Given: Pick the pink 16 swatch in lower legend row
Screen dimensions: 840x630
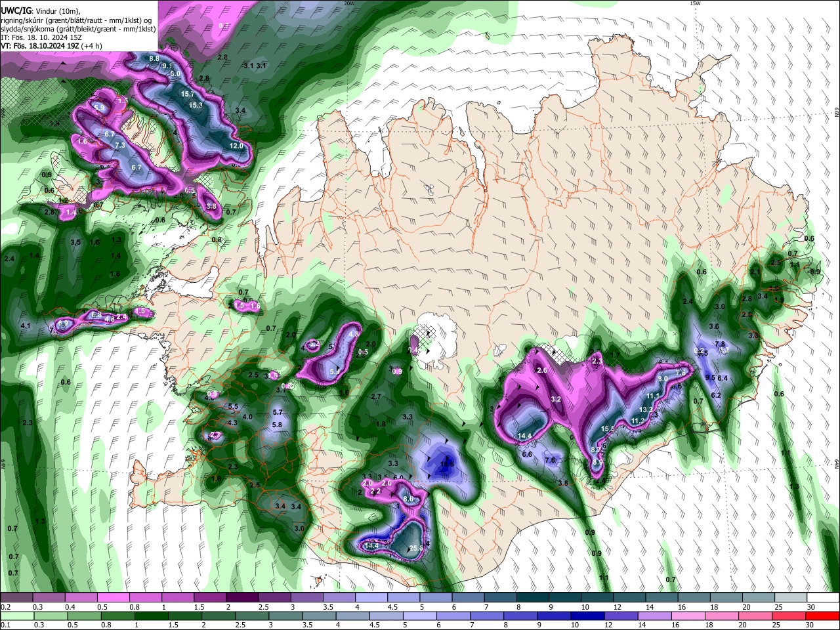Looking at the screenshot, I should [x=688, y=616].
